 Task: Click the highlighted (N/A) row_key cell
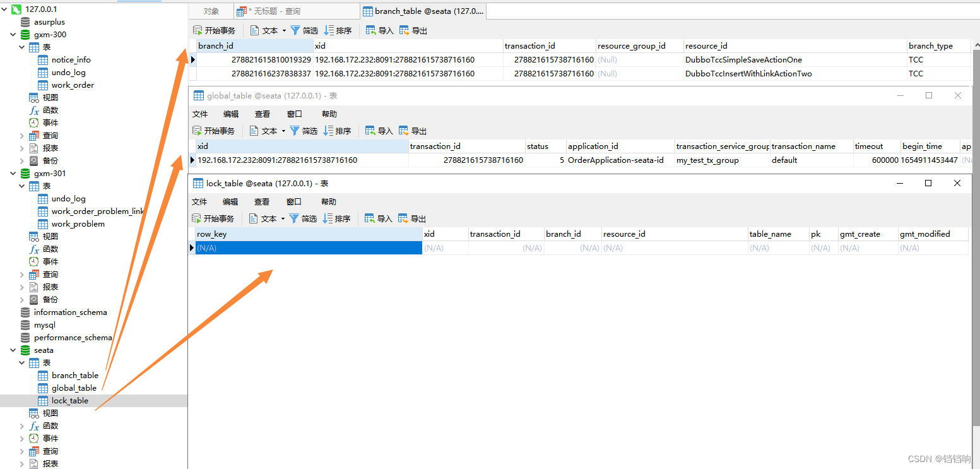click(x=309, y=248)
